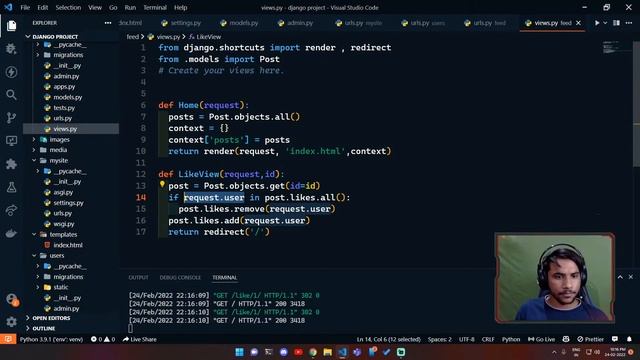The image size is (640, 360).
Task: Show the lightbulb quick fix on line 13
Action: pos(162,184)
